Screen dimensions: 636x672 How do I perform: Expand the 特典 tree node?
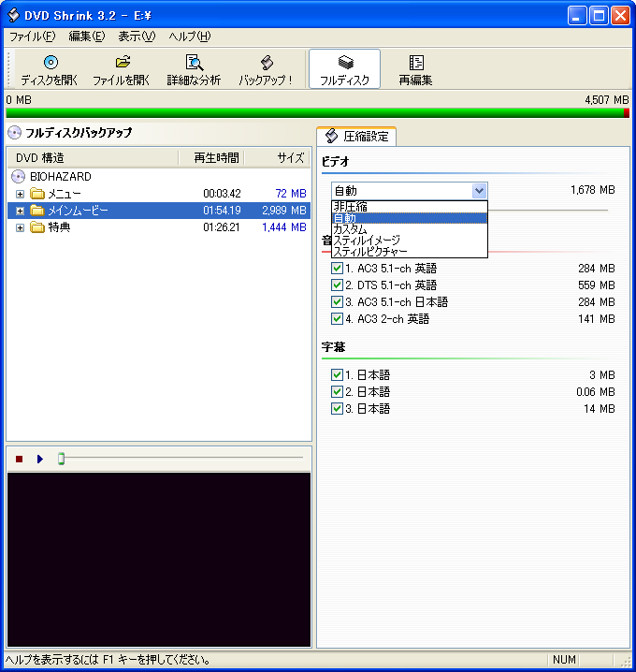point(20,227)
